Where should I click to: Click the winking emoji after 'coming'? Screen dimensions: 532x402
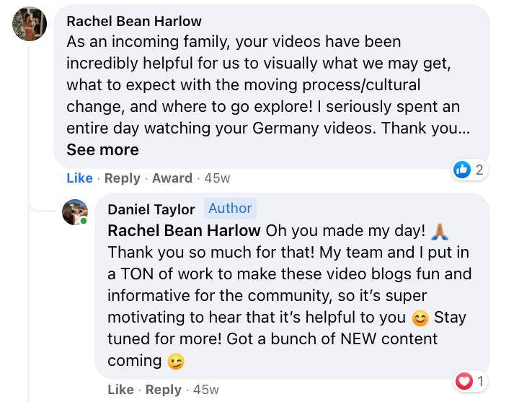coord(174,362)
